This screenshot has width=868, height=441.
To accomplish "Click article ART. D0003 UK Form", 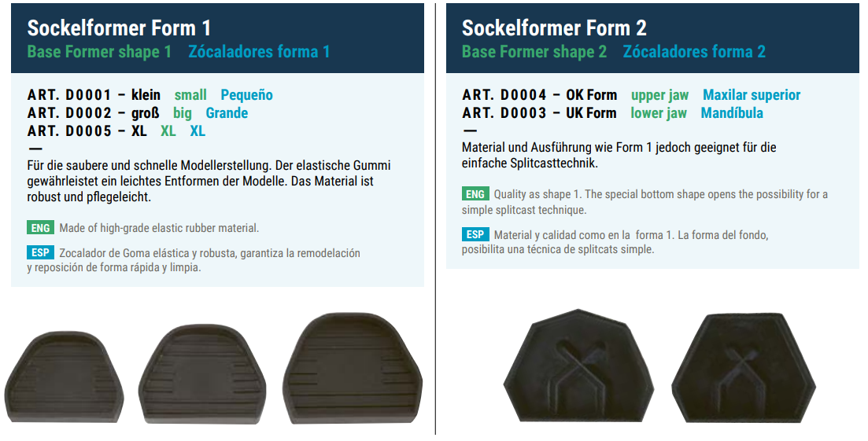I will click(x=540, y=112).
